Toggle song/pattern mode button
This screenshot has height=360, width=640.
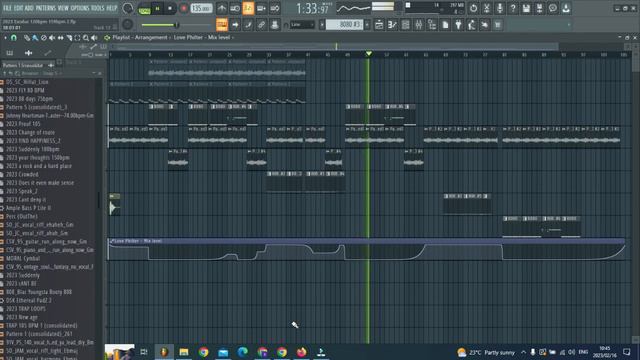click(144, 9)
